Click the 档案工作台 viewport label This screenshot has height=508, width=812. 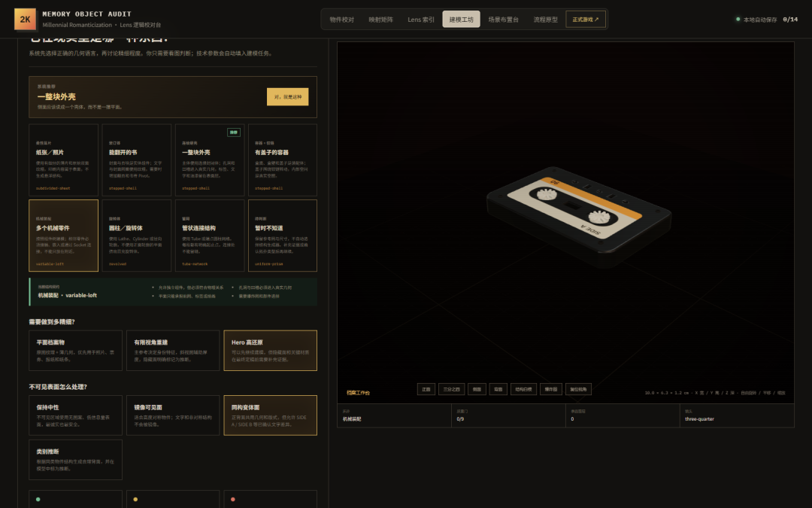pyautogui.click(x=359, y=393)
